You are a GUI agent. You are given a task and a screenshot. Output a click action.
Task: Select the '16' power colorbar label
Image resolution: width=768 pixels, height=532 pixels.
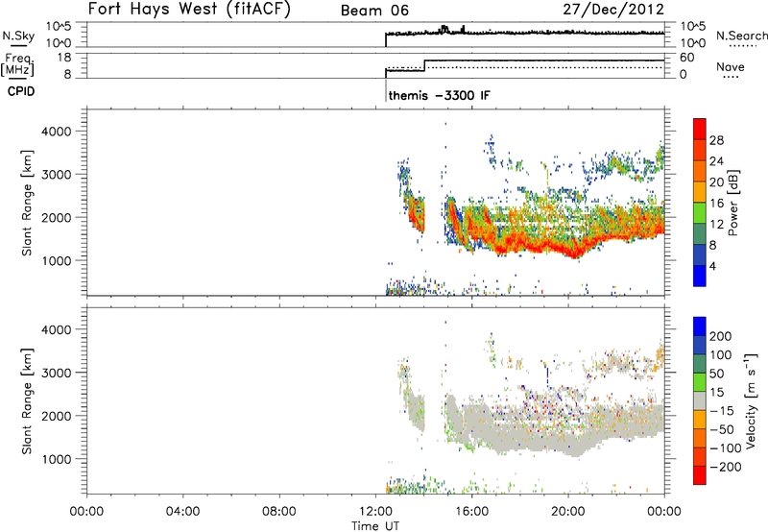(716, 204)
